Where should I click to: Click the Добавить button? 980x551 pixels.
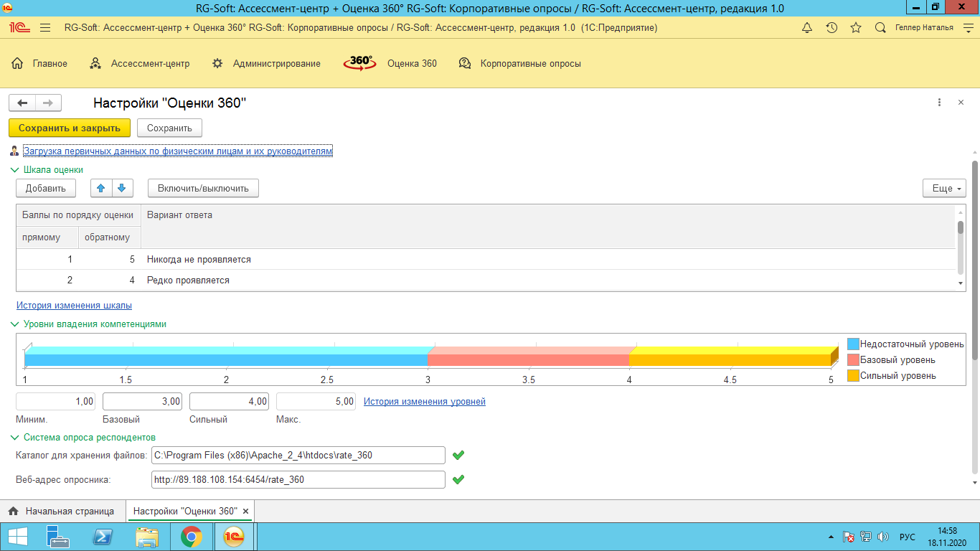pyautogui.click(x=46, y=188)
